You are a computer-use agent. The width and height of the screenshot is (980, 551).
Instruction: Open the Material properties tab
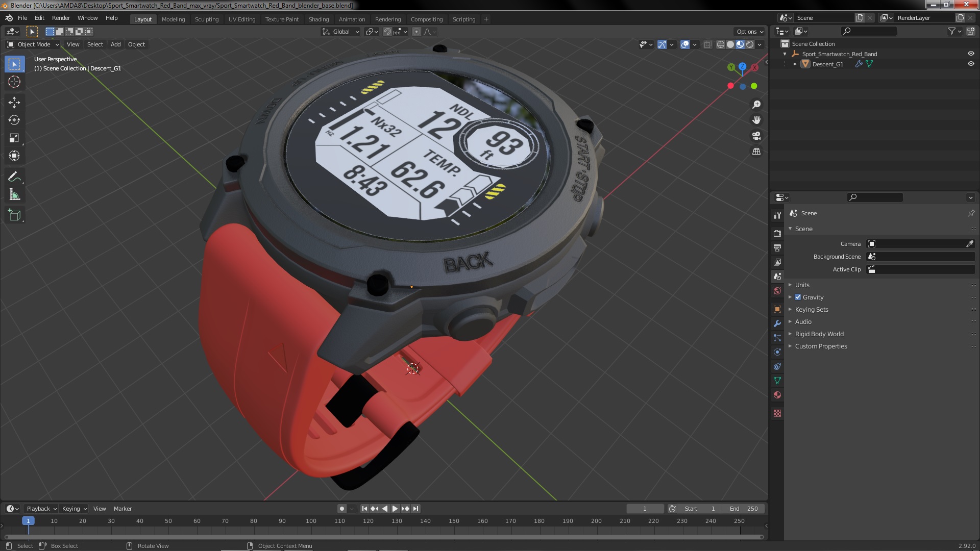click(x=777, y=395)
